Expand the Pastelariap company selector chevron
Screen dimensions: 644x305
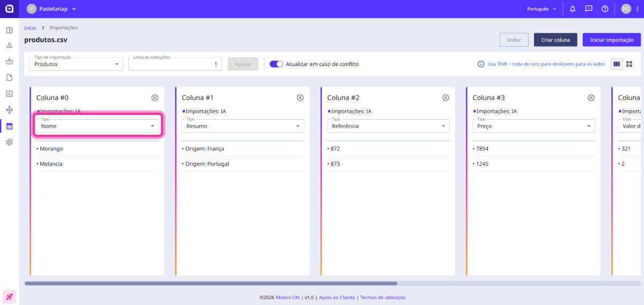click(x=74, y=9)
